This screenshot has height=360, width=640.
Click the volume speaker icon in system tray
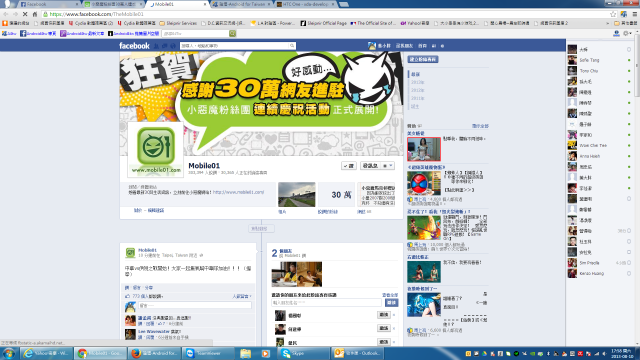pos(604,353)
